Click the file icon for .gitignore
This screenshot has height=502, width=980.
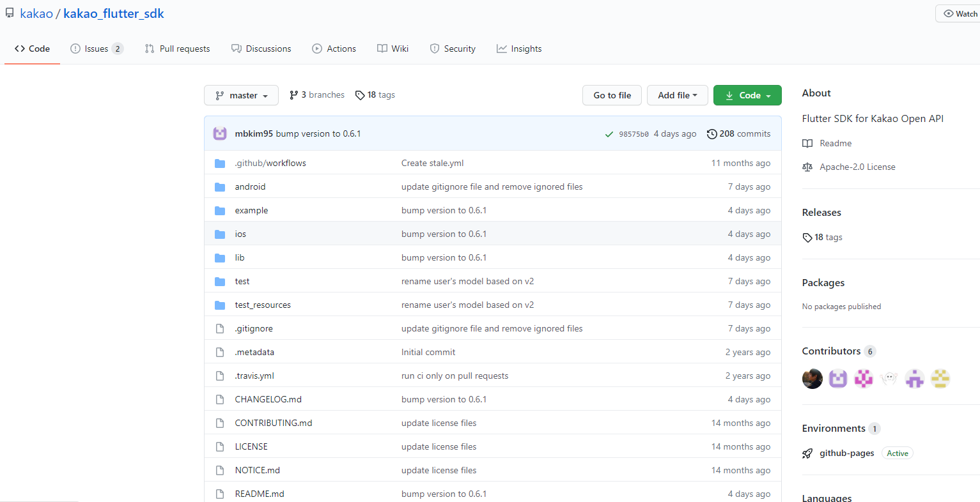click(220, 328)
